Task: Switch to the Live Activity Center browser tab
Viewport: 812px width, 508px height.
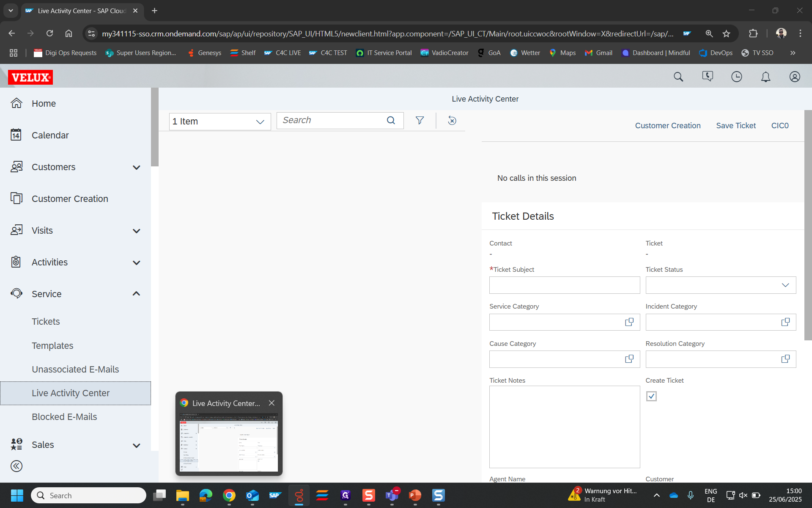Action: pyautogui.click(x=82, y=11)
